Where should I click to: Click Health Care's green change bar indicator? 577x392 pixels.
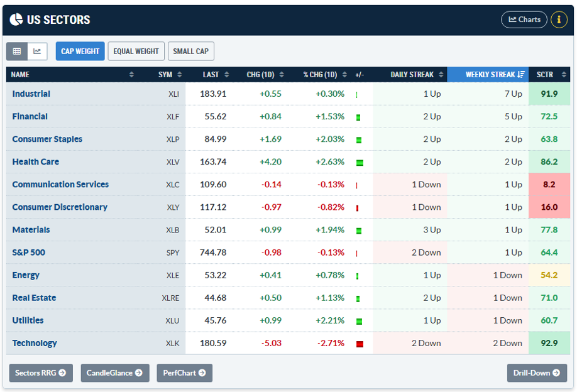click(360, 163)
